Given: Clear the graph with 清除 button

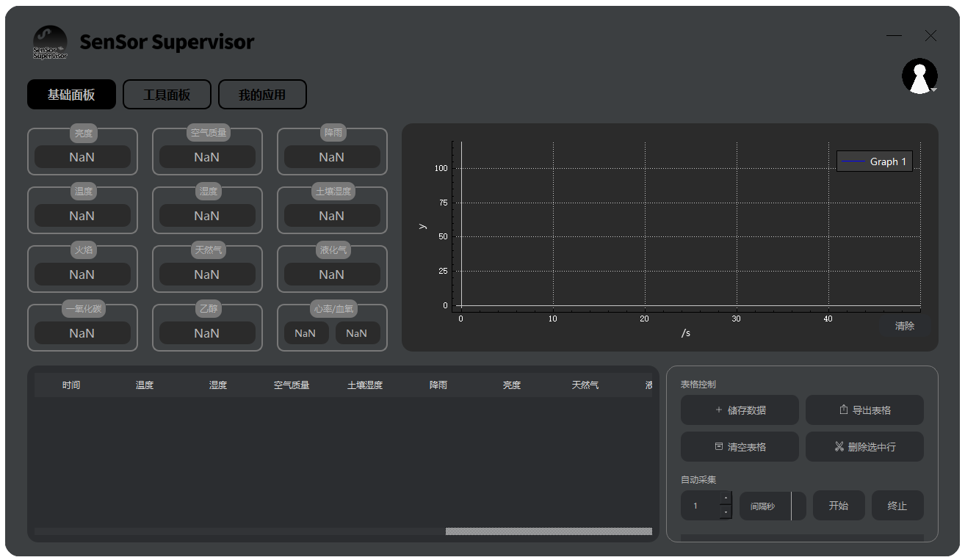Looking at the screenshot, I should (905, 326).
